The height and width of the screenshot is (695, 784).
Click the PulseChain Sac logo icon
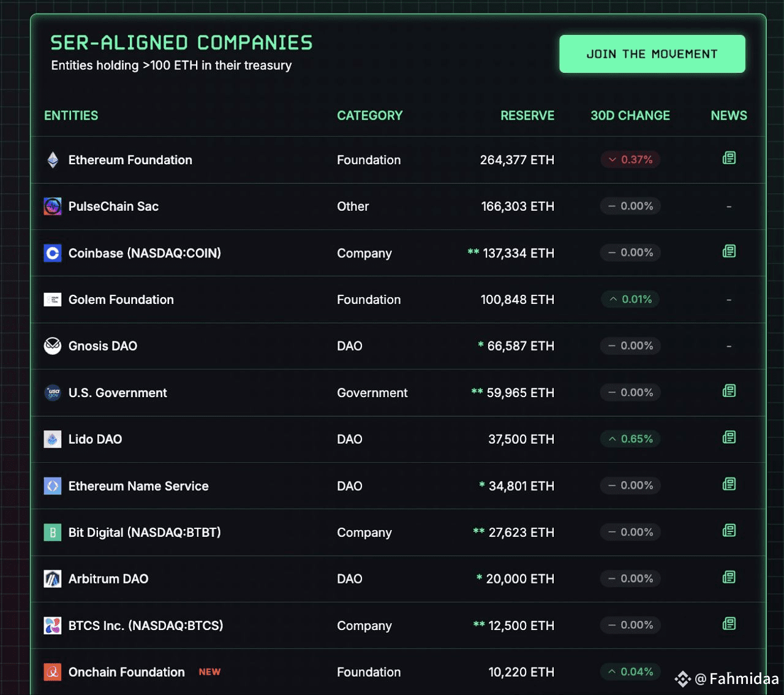[53, 207]
